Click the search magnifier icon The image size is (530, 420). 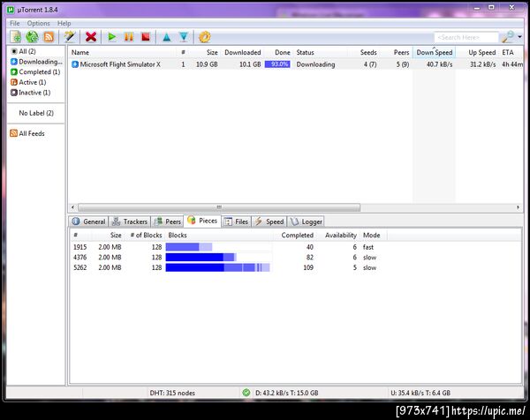click(x=508, y=37)
